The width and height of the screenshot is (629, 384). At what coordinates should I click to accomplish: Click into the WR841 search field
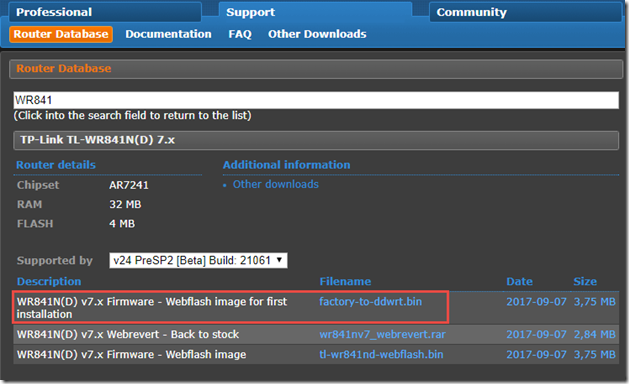point(316,100)
